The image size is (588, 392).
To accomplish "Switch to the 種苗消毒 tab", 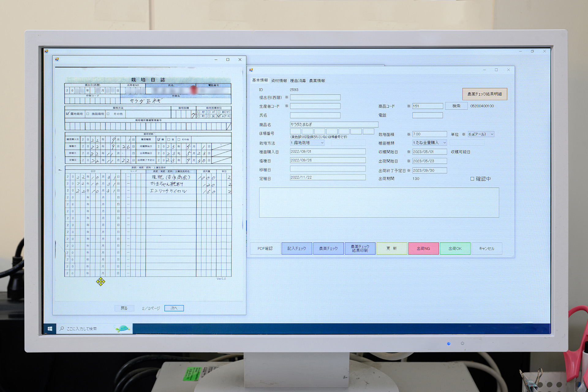I will 298,81.
